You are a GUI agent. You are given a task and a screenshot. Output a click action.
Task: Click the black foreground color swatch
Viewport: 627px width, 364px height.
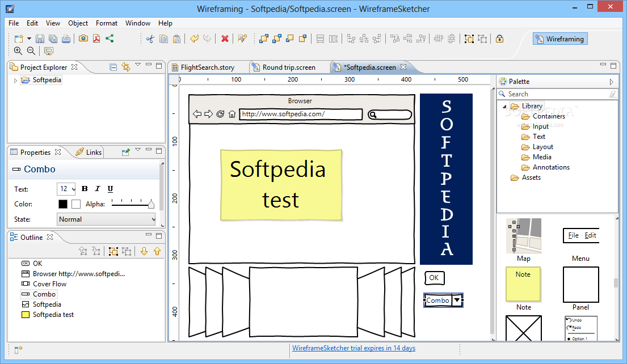[x=63, y=204]
